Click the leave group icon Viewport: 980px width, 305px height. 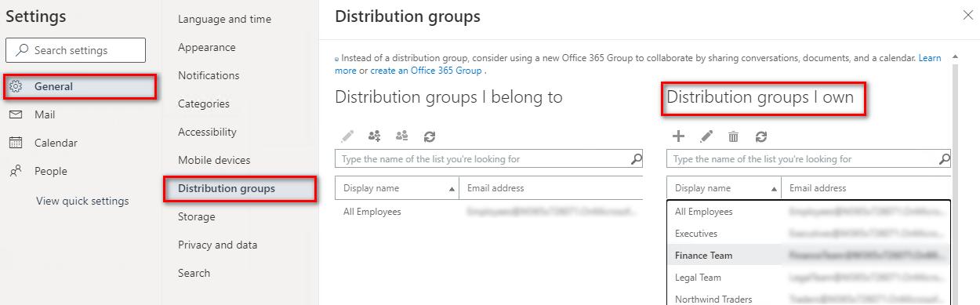tap(402, 136)
